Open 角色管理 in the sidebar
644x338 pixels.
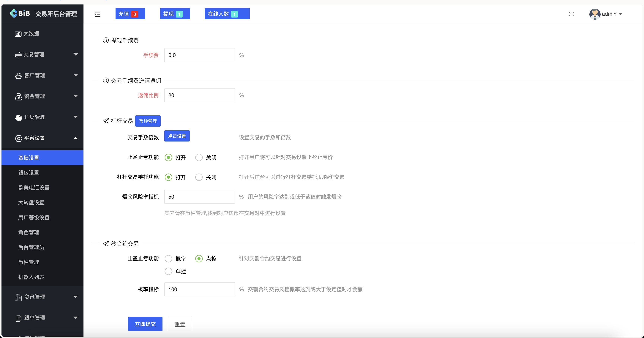point(42,232)
